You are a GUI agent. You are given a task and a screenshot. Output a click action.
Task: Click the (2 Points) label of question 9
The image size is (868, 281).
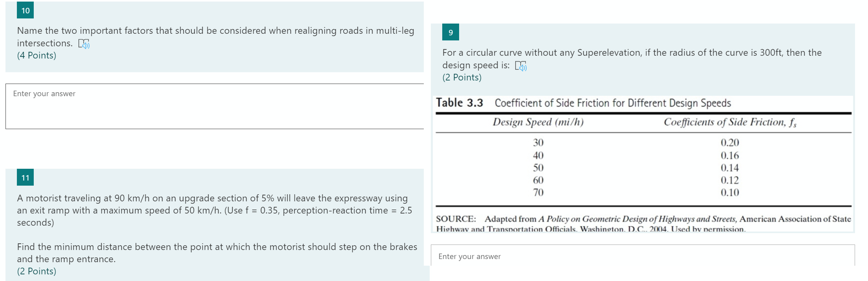point(462,78)
